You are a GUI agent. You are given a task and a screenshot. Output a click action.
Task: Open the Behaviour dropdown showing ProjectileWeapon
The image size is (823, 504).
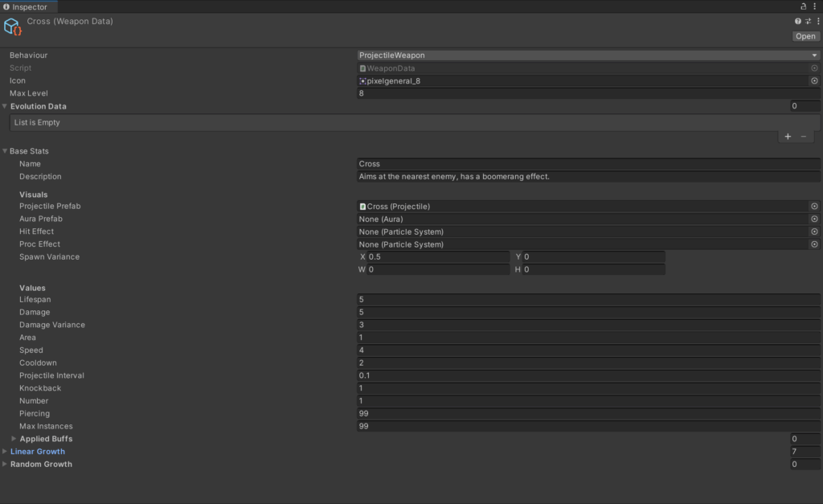click(x=588, y=55)
